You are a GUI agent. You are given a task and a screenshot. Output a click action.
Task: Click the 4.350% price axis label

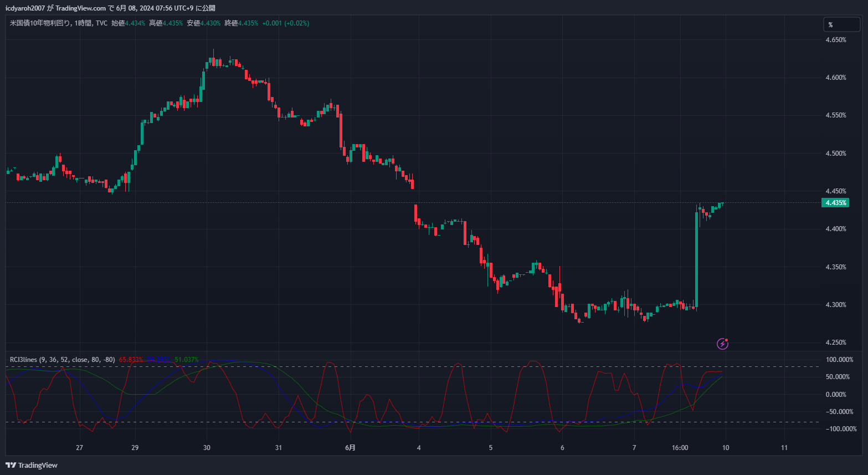836,267
